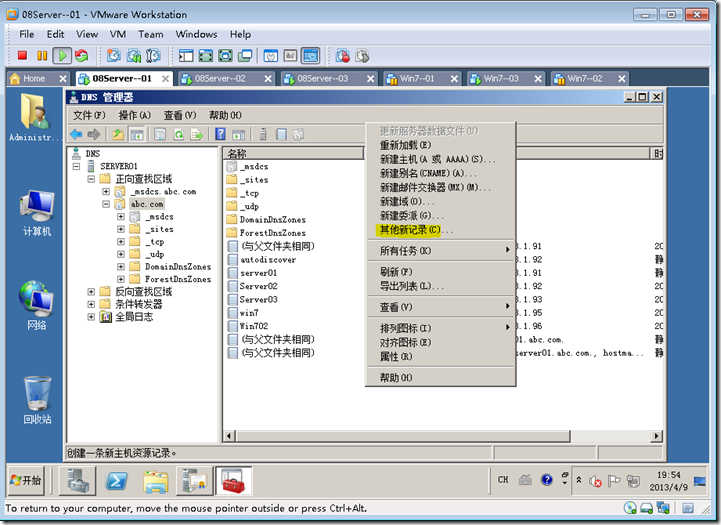
Task: Click the revert to snapshot icon
Action: (x=134, y=56)
